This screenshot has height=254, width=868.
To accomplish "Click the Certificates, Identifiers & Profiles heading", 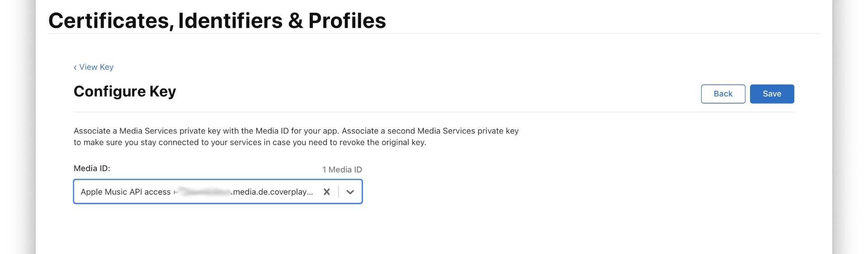I will 217,21.
